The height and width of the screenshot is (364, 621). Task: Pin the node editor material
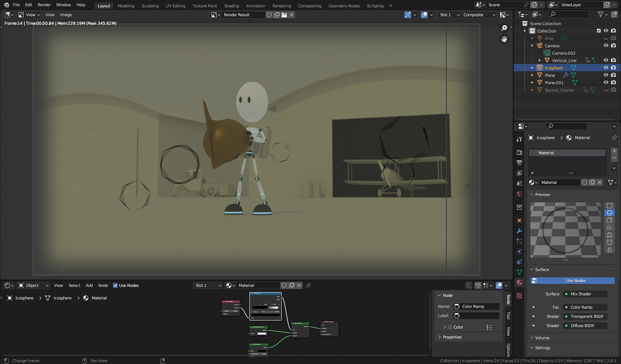[x=308, y=285]
